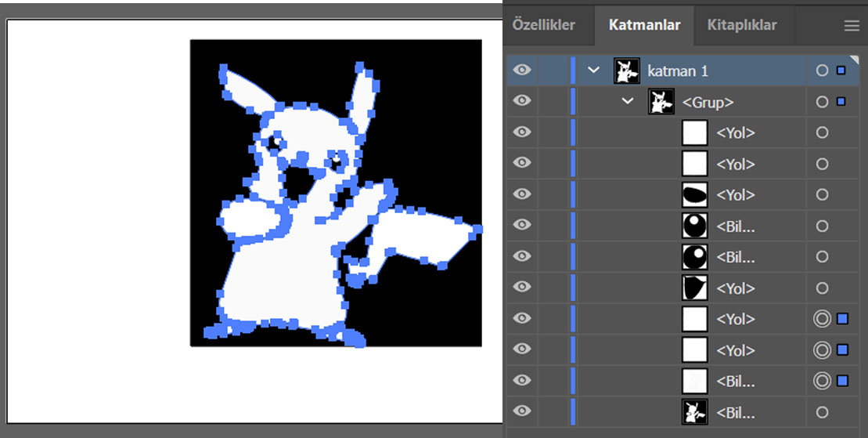Toggle visibility of the <Grup> row
Screen dimensions: 868x438
522,101
